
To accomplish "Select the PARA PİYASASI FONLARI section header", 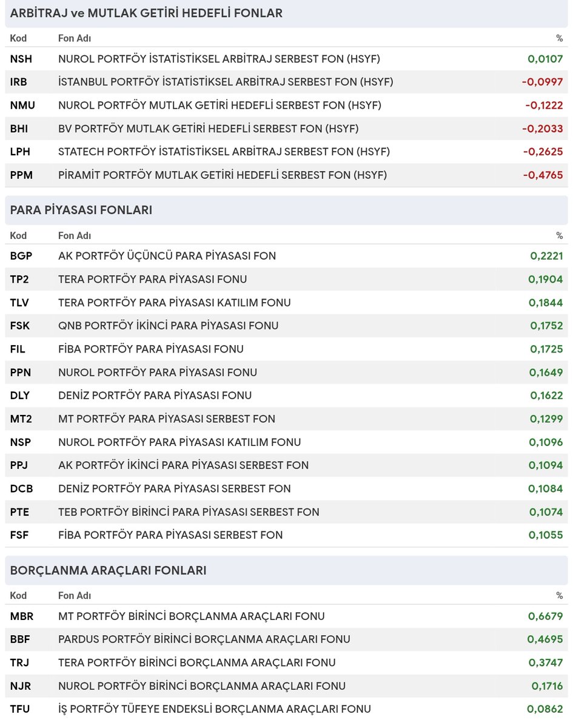I will [81, 210].
